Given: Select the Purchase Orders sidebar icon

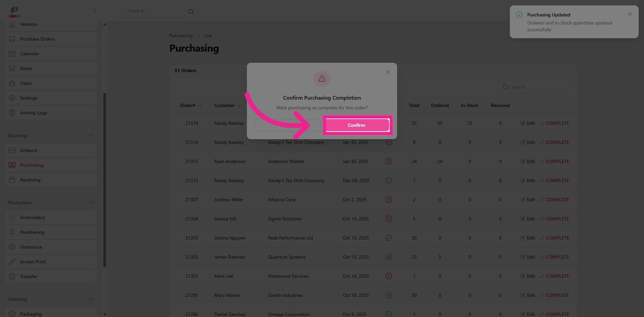Looking at the screenshot, I should click(x=37, y=39).
